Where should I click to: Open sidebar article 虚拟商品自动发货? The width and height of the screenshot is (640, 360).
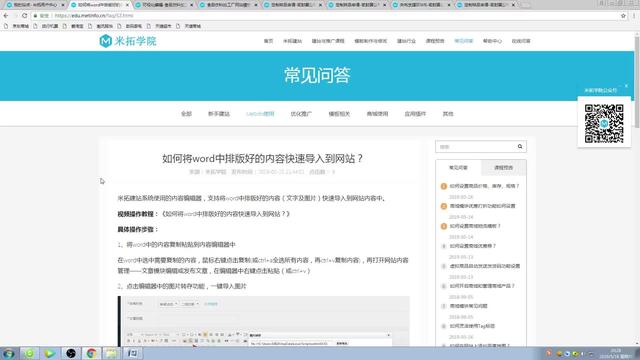point(484,266)
